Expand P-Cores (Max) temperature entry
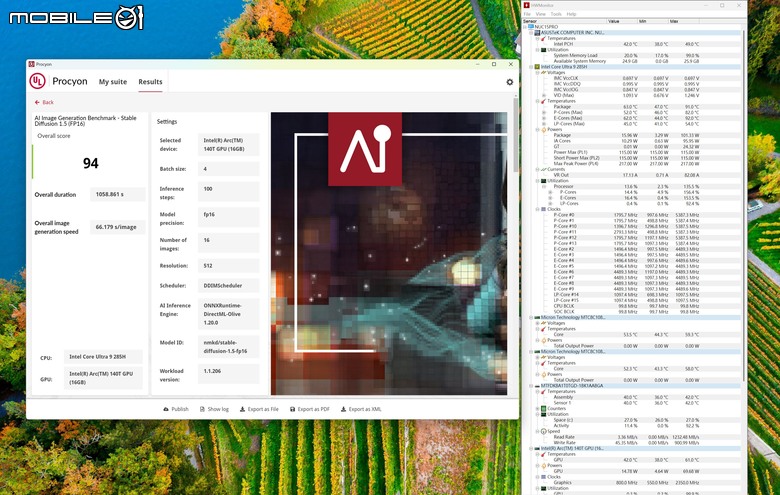Image resolution: width=780 pixels, height=495 pixels. 544,112
